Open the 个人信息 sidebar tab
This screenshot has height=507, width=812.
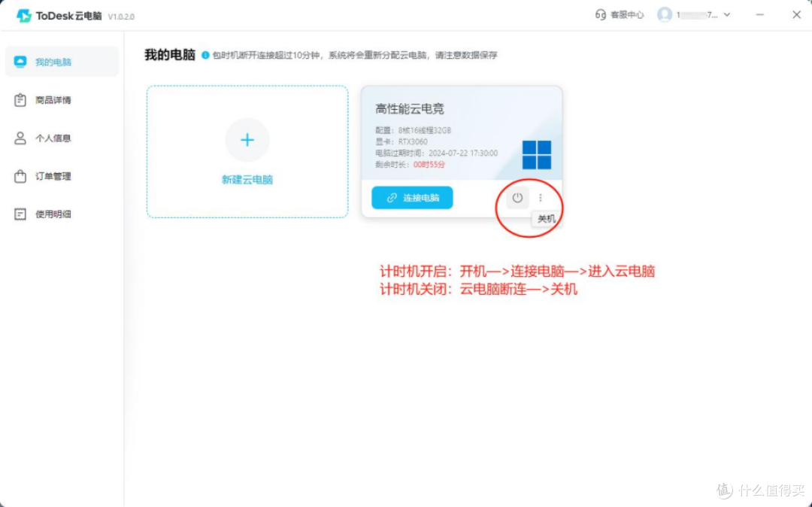[62, 138]
